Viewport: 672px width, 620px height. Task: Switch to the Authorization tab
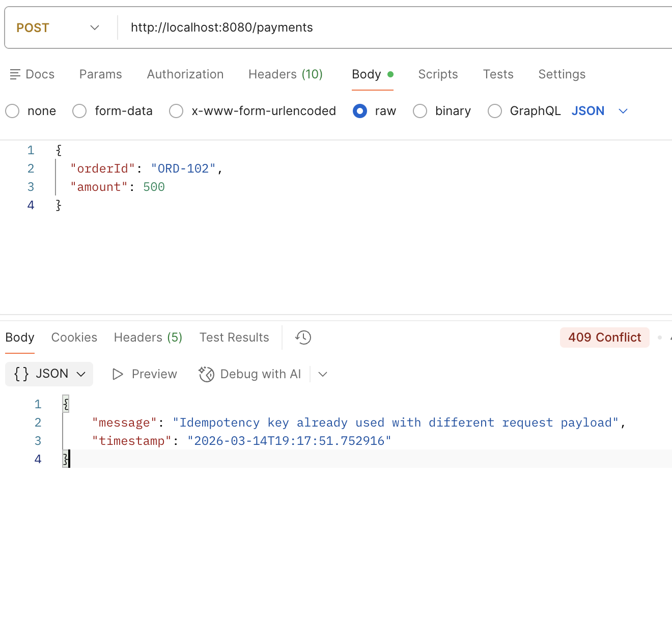[185, 74]
